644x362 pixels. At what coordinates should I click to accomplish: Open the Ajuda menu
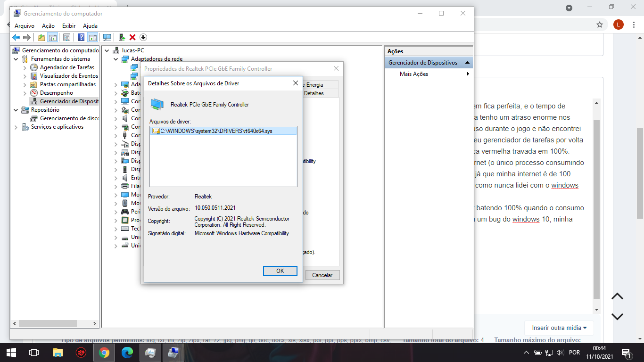90,26
